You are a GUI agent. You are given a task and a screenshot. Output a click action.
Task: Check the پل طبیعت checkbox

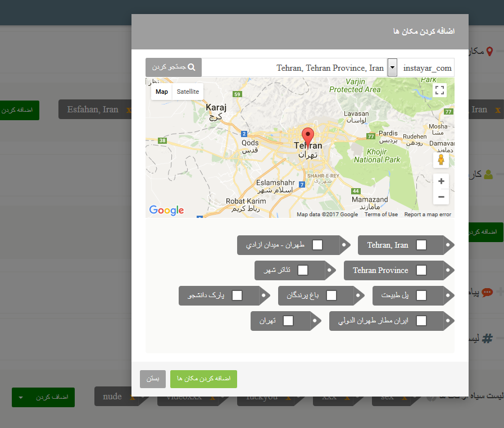point(421,295)
